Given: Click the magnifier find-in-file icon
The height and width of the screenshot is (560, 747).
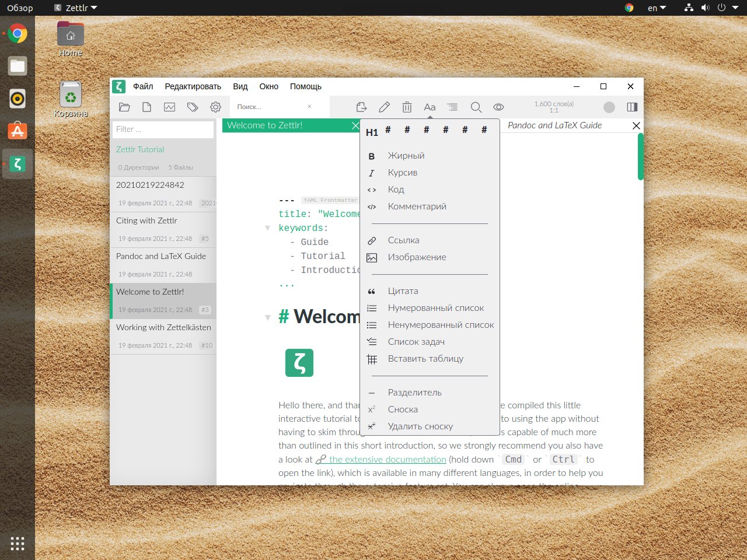Looking at the screenshot, I should click(476, 107).
